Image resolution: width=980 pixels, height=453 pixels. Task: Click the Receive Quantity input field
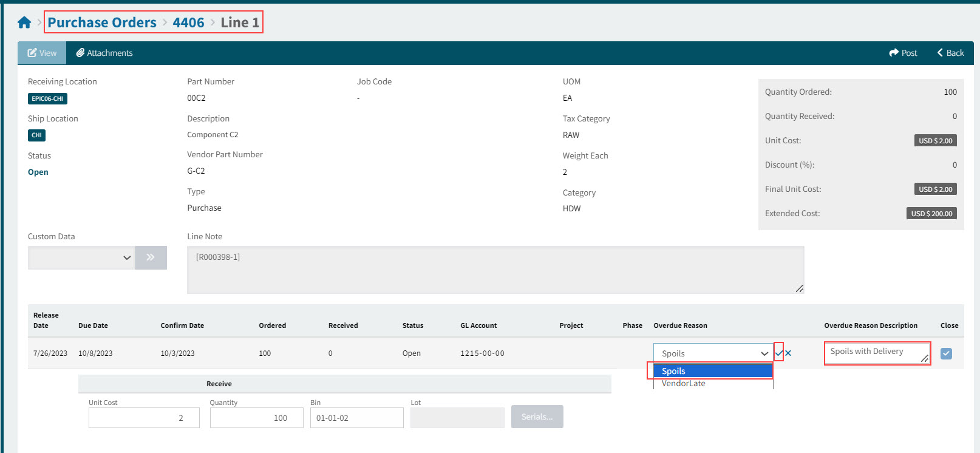256,418
